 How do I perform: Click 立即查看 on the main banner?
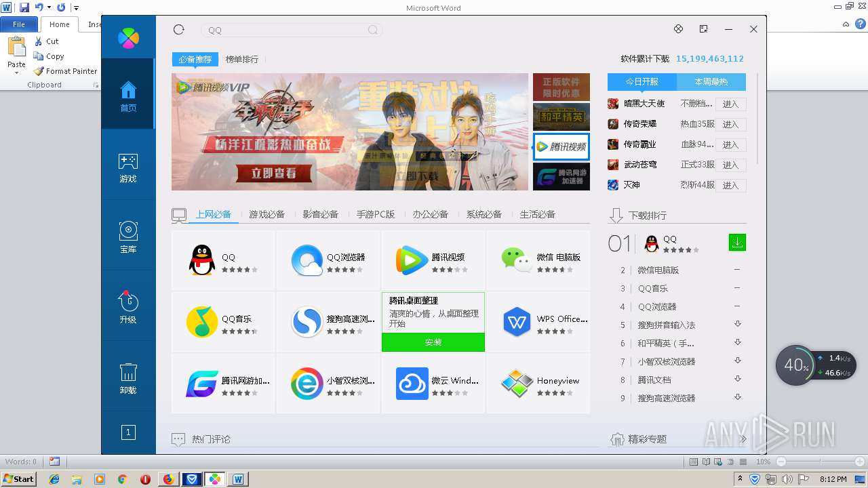(x=274, y=174)
